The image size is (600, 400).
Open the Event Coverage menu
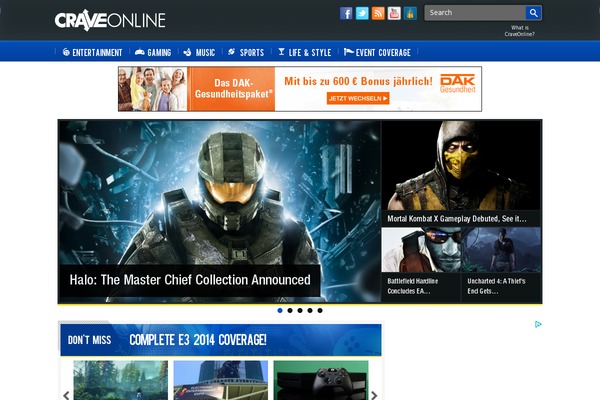pos(377,52)
